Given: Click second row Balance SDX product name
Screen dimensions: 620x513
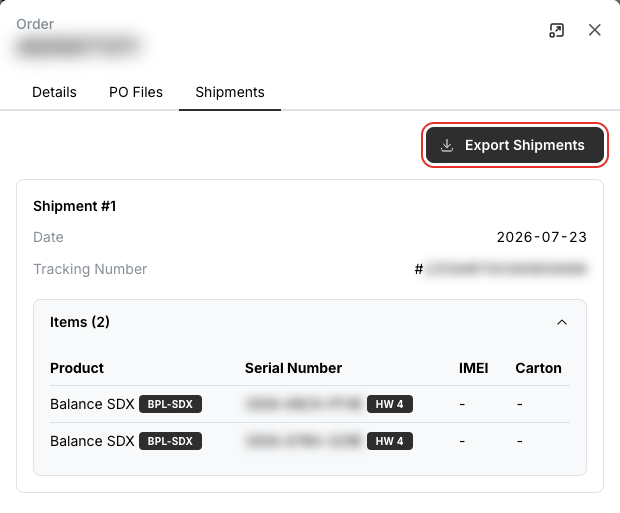Looking at the screenshot, I should click(x=92, y=441).
